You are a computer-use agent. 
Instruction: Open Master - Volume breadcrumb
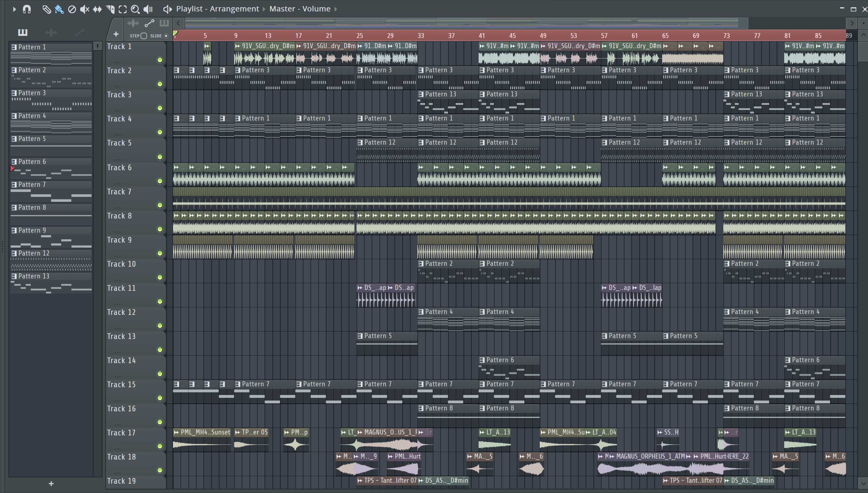tap(300, 9)
